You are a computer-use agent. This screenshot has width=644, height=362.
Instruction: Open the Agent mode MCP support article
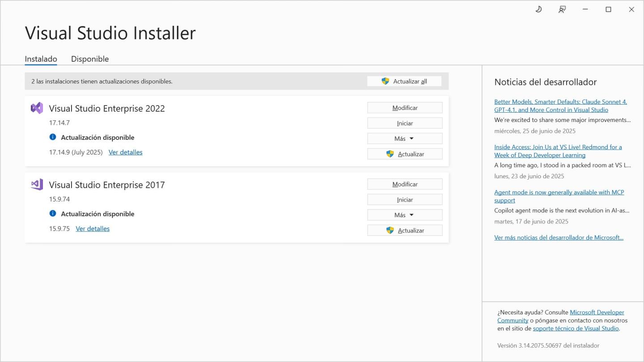559,193
